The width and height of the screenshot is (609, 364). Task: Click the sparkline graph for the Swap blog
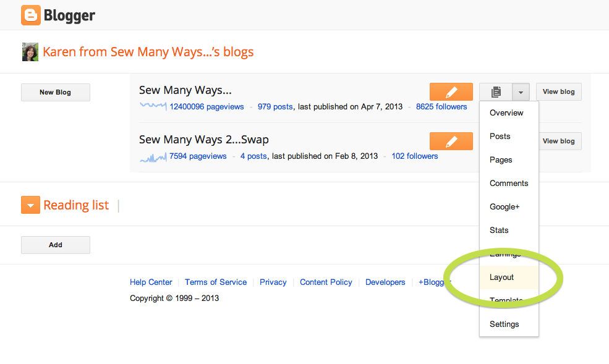(x=153, y=156)
